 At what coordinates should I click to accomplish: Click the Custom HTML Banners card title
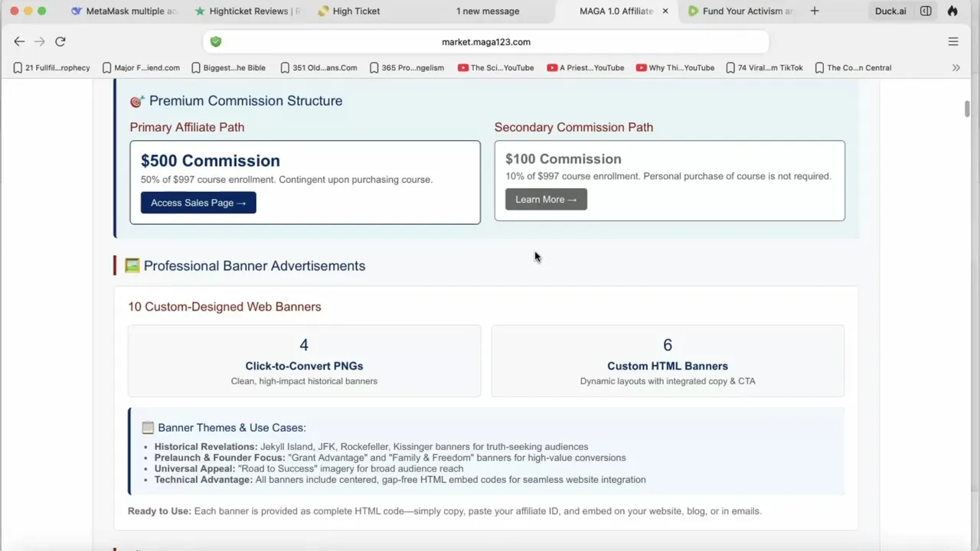[668, 366]
